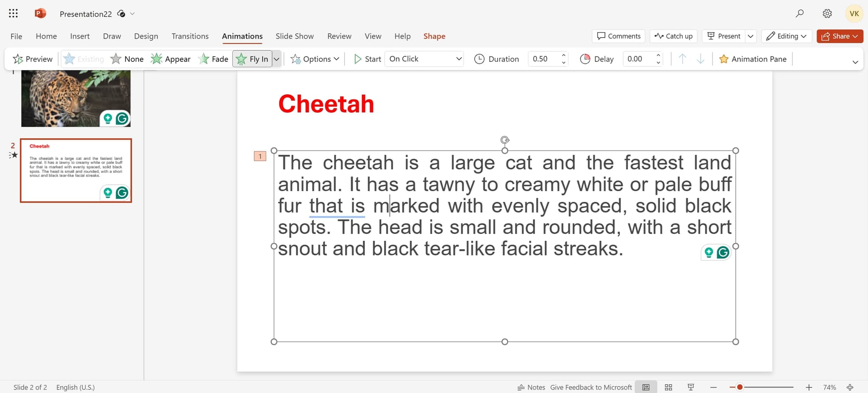Select the Appear animation effect

[171, 59]
